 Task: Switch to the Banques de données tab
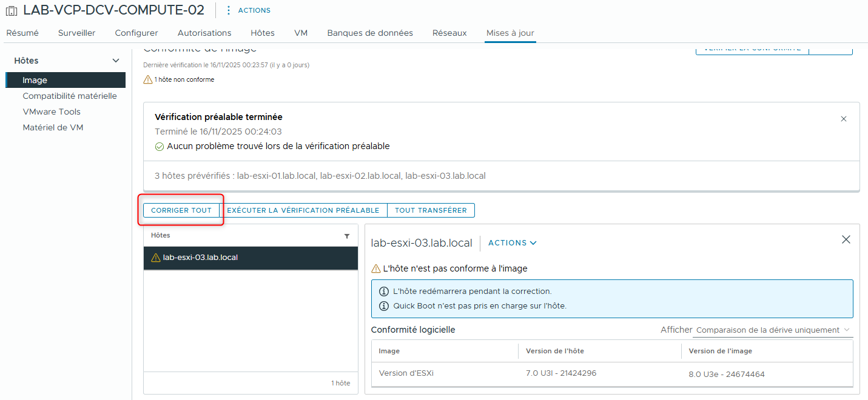(370, 33)
